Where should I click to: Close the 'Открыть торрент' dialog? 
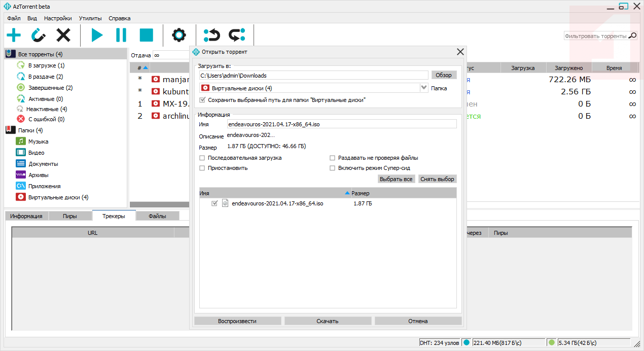click(x=460, y=52)
